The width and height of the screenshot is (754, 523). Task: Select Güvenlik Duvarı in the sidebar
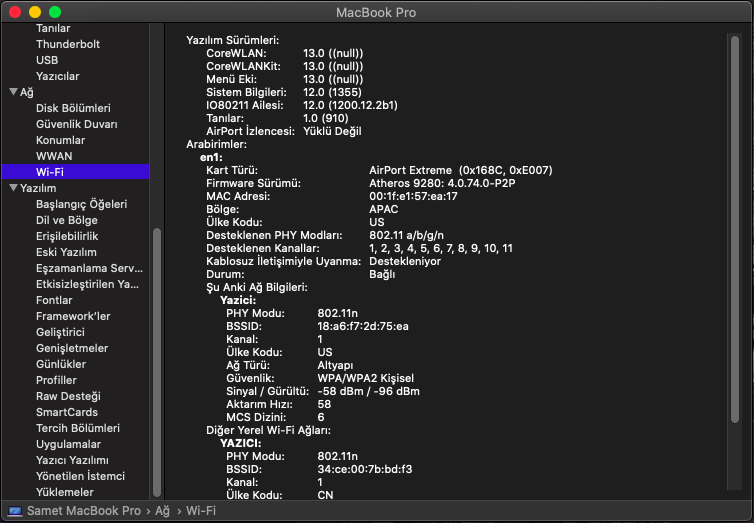(76, 124)
